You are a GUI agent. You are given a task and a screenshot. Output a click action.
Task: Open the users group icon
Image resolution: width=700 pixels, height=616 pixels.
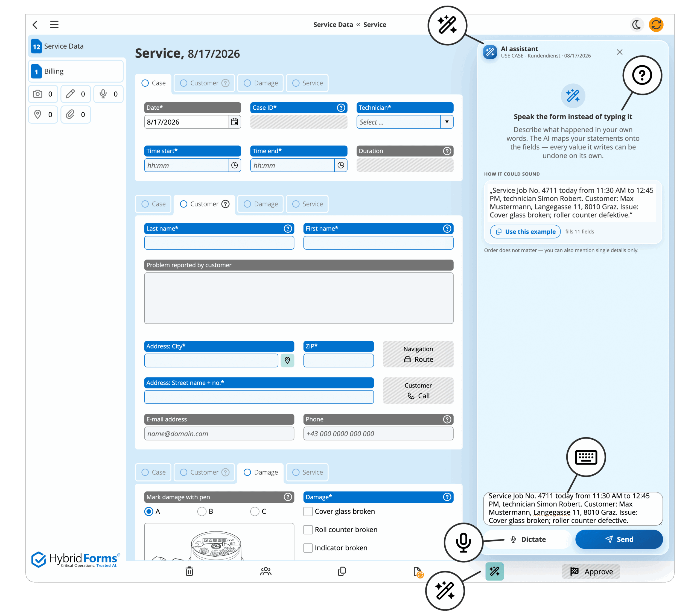coord(266,571)
